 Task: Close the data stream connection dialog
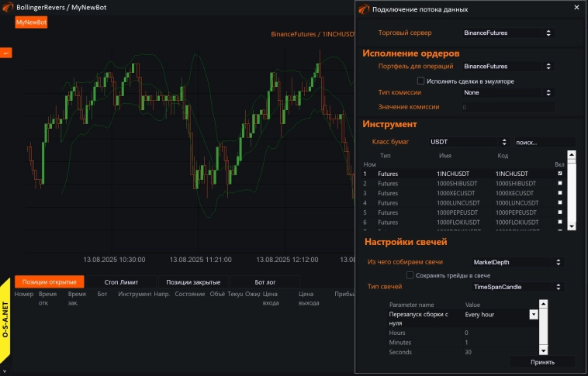576,7
